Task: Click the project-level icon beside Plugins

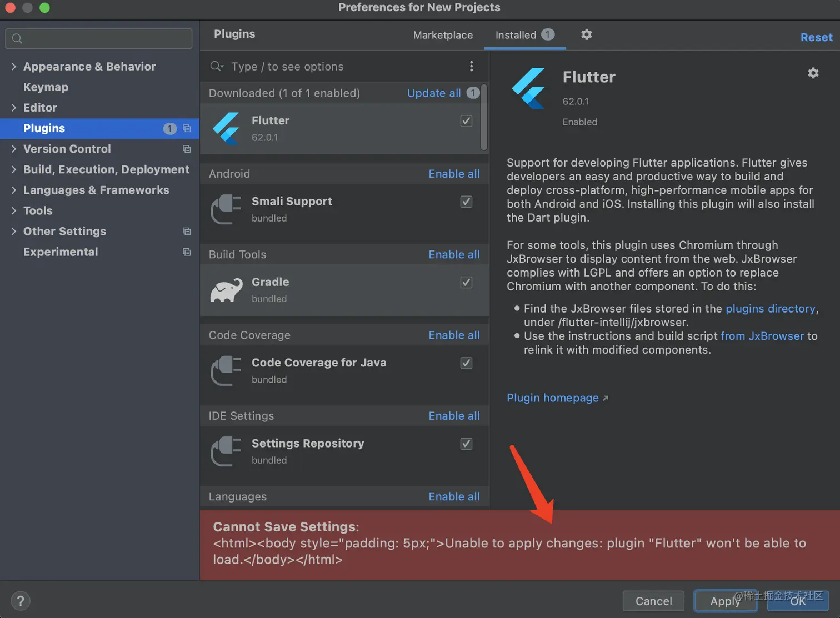Action: click(187, 128)
